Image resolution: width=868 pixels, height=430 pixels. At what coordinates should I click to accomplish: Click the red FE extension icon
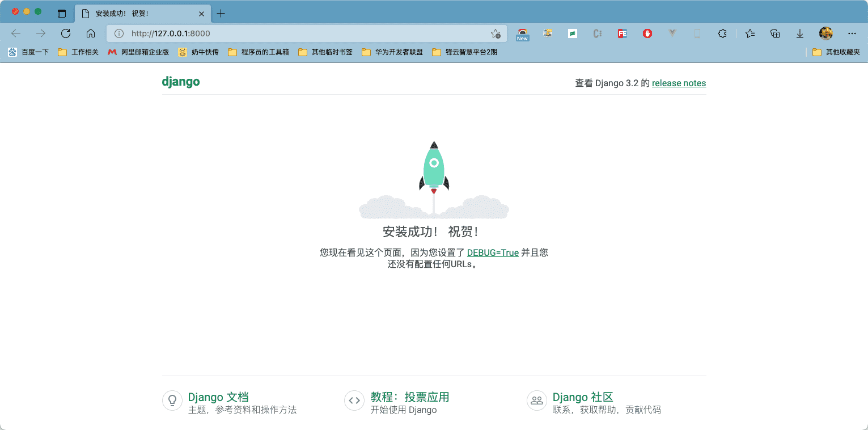(x=623, y=33)
